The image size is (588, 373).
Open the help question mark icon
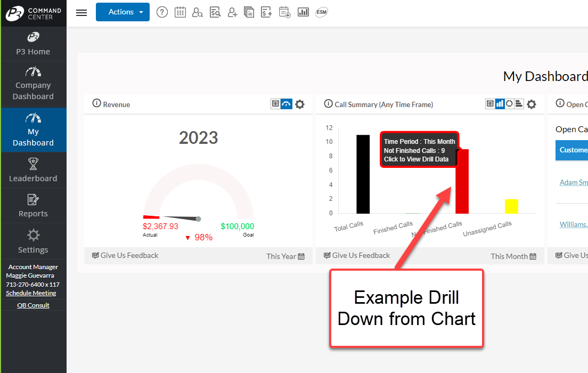coord(162,12)
